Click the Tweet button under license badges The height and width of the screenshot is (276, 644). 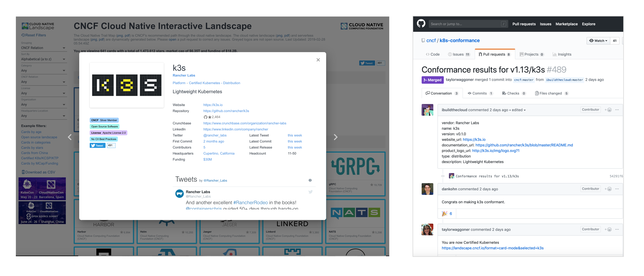coord(98,145)
